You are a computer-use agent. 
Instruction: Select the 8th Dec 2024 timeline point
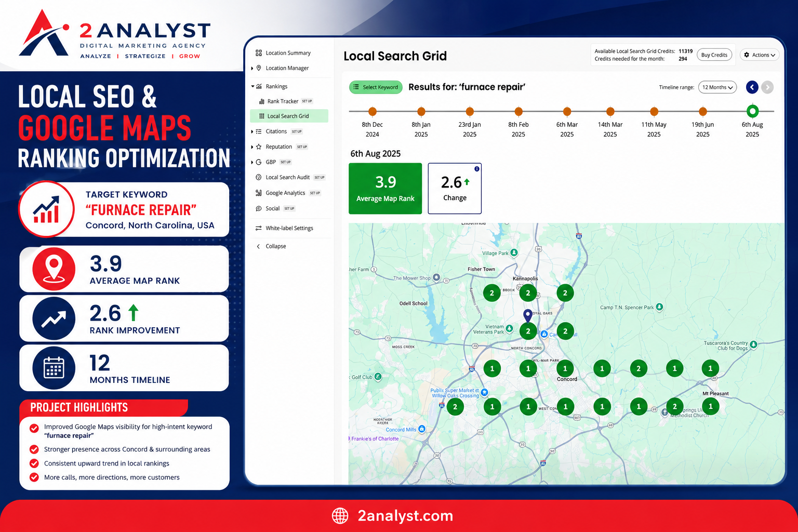[x=373, y=111]
